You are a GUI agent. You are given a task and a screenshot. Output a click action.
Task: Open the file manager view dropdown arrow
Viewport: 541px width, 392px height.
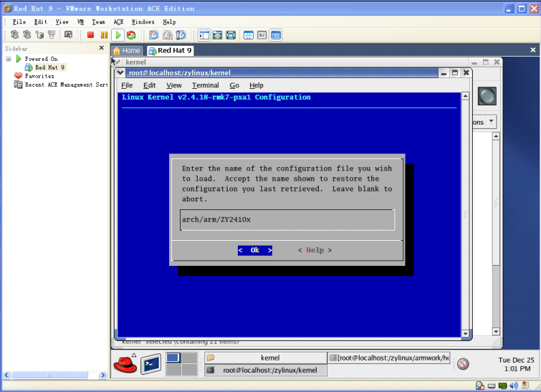tap(491, 123)
